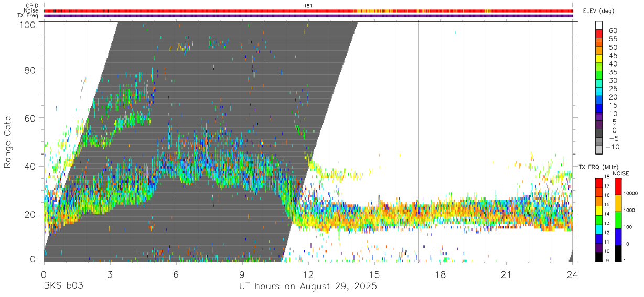
Task: Click the CPID label above the plot
Action: point(31,6)
